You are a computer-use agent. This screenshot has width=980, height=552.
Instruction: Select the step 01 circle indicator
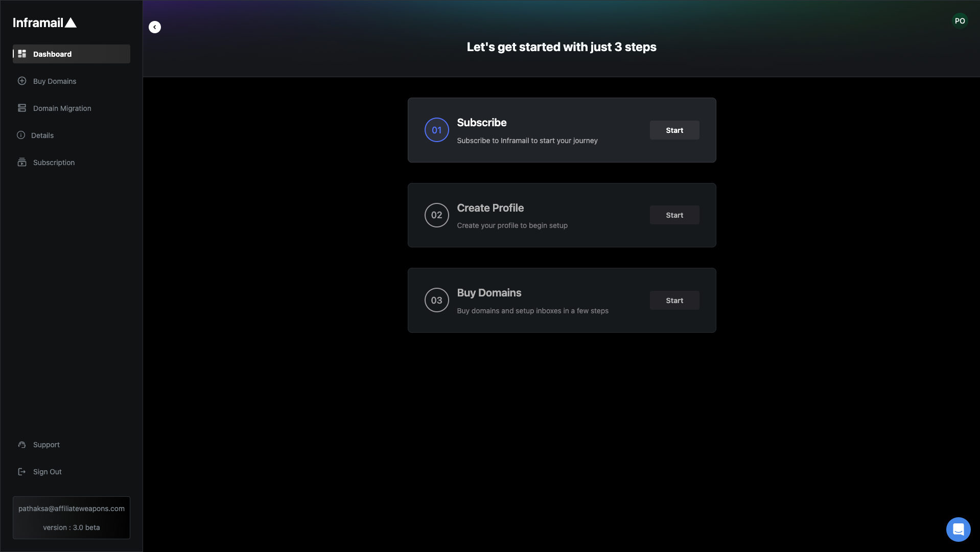(x=436, y=130)
